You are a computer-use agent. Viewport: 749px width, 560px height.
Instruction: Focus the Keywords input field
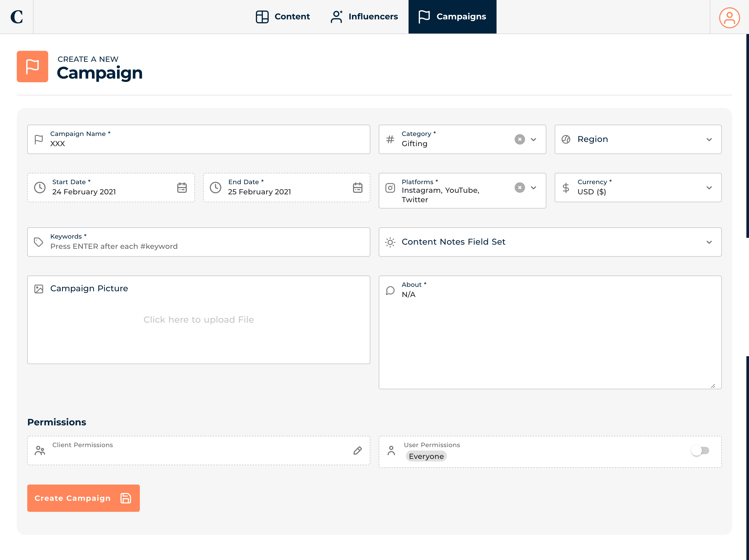(203, 246)
